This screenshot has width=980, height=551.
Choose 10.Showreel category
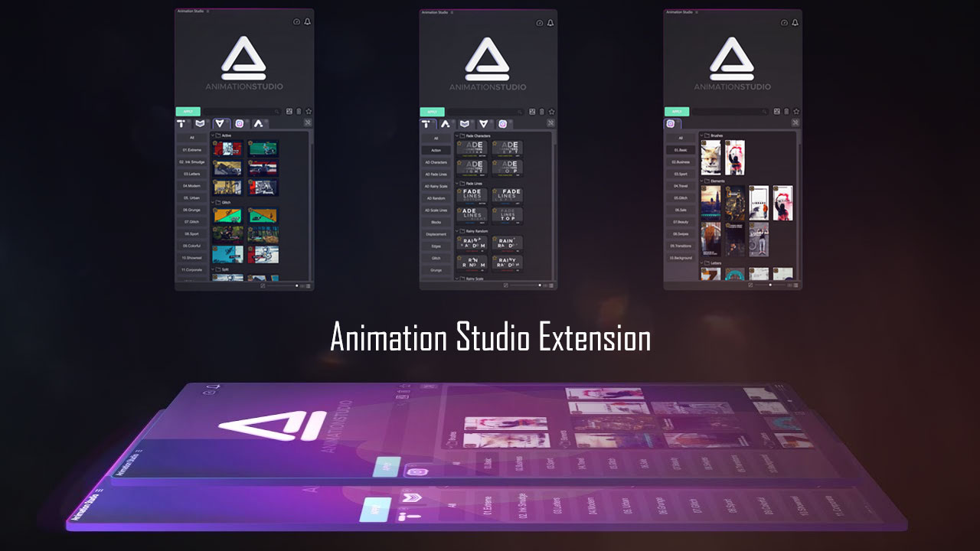pyautogui.click(x=191, y=258)
